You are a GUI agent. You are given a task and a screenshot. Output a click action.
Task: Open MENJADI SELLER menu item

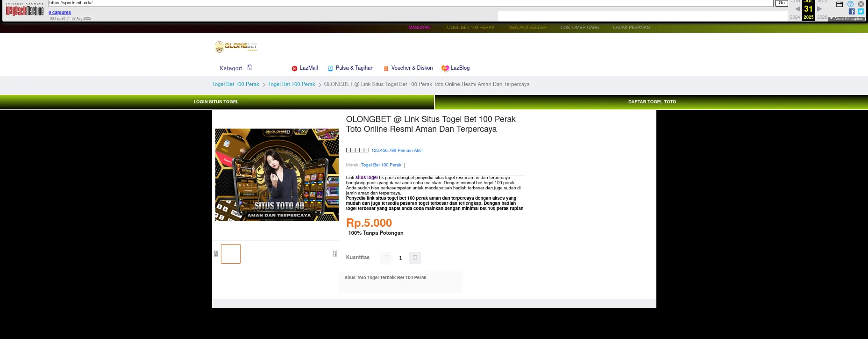click(527, 28)
